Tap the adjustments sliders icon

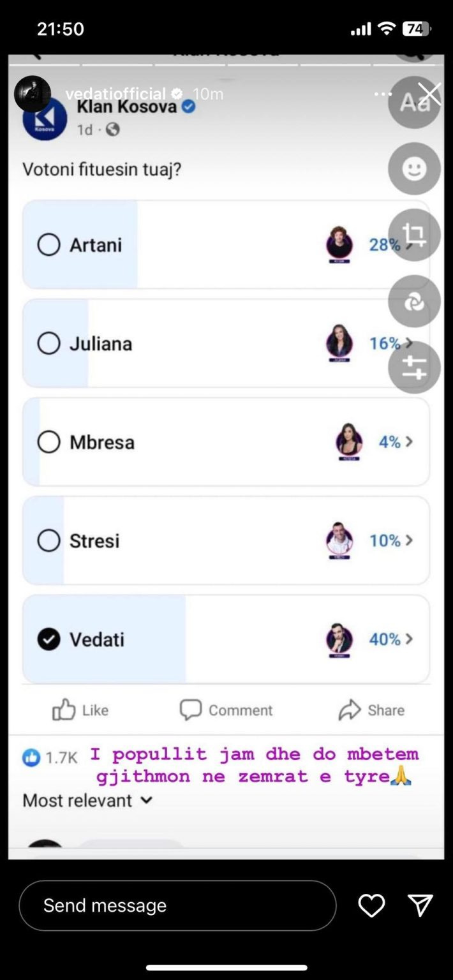[x=414, y=367]
